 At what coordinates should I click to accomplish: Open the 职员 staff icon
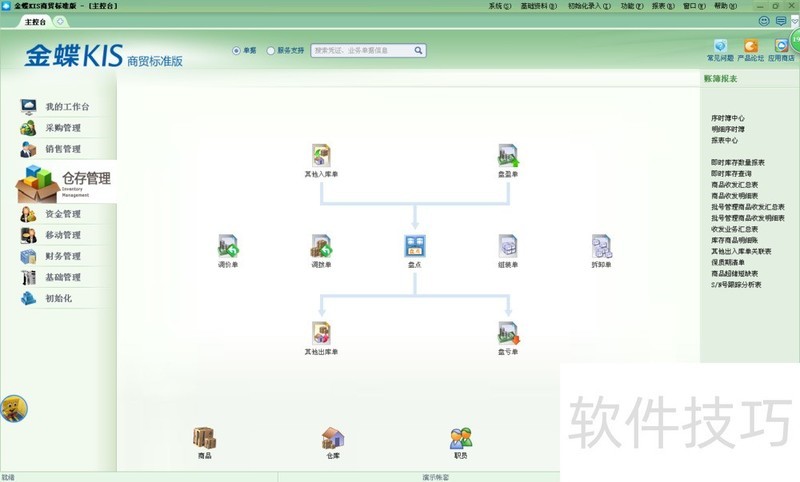(x=461, y=438)
